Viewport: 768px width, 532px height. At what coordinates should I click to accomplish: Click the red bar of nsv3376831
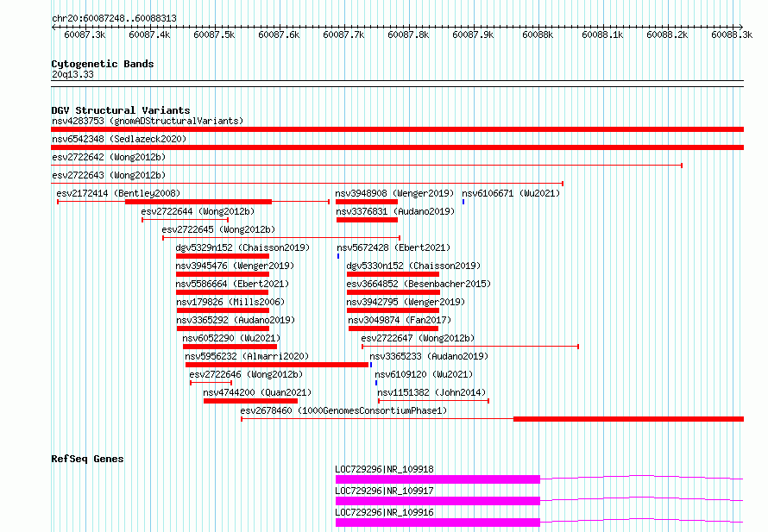pyautogui.click(x=367, y=220)
